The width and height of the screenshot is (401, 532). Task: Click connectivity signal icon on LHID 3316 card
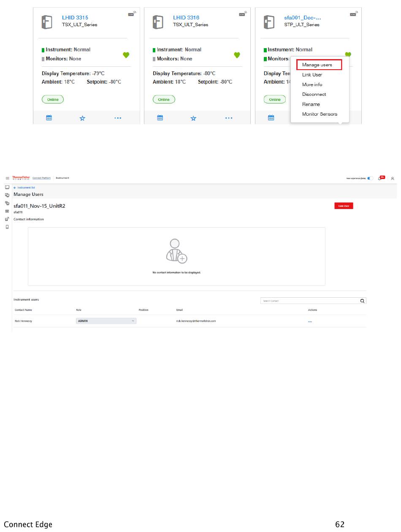click(x=243, y=14)
